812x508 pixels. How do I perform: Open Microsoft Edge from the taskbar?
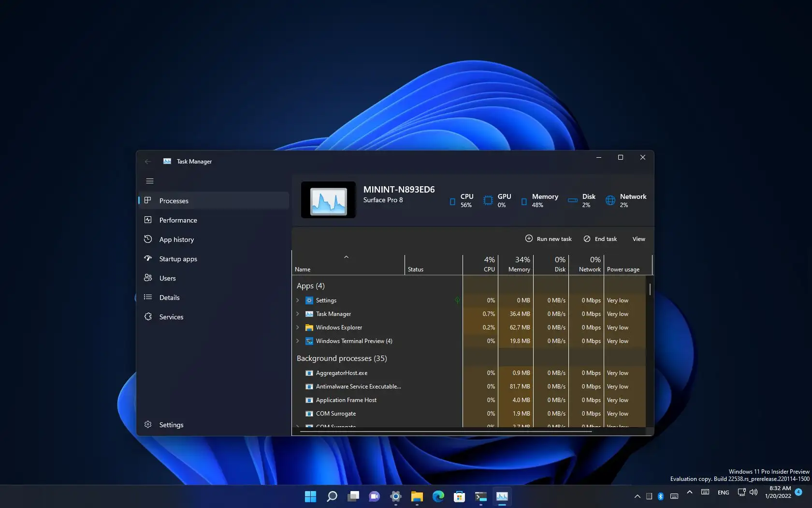coord(438,496)
